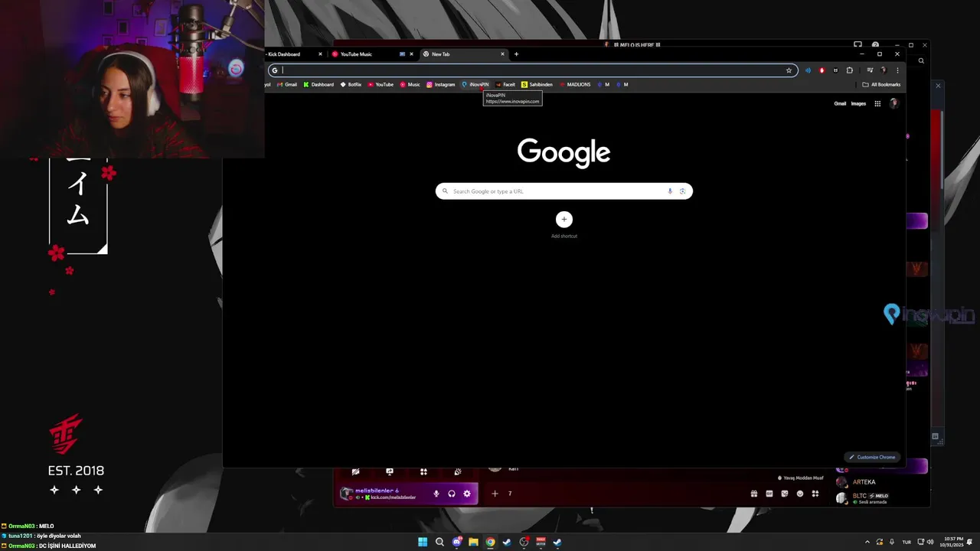Image resolution: width=980 pixels, height=551 pixels.
Task: Search by image with the Lens icon
Action: [x=683, y=191]
